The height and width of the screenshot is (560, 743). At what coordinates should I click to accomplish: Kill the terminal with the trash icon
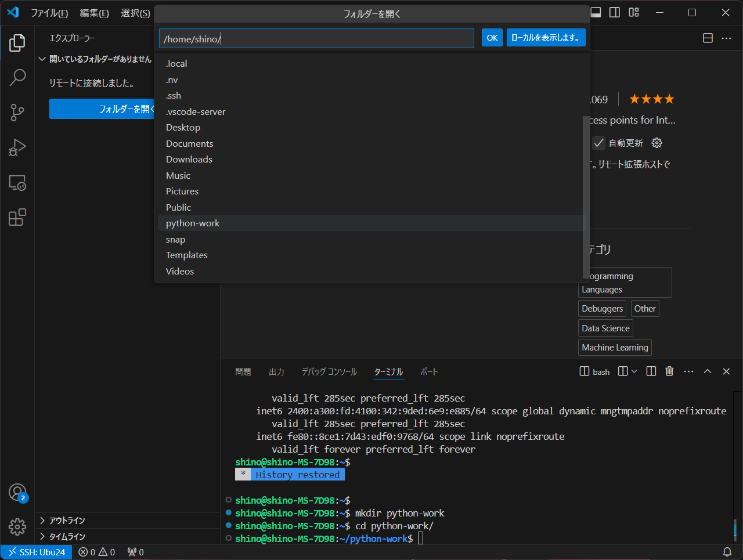pyautogui.click(x=669, y=371)
